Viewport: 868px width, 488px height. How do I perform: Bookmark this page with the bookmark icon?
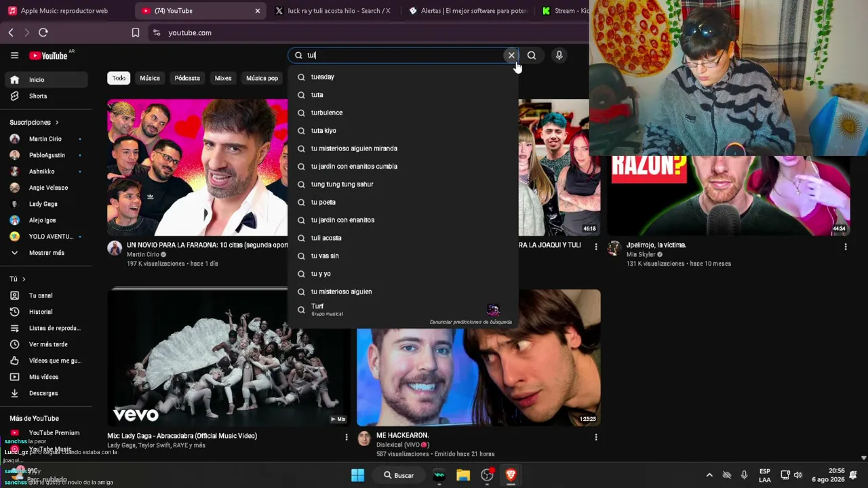136,33
